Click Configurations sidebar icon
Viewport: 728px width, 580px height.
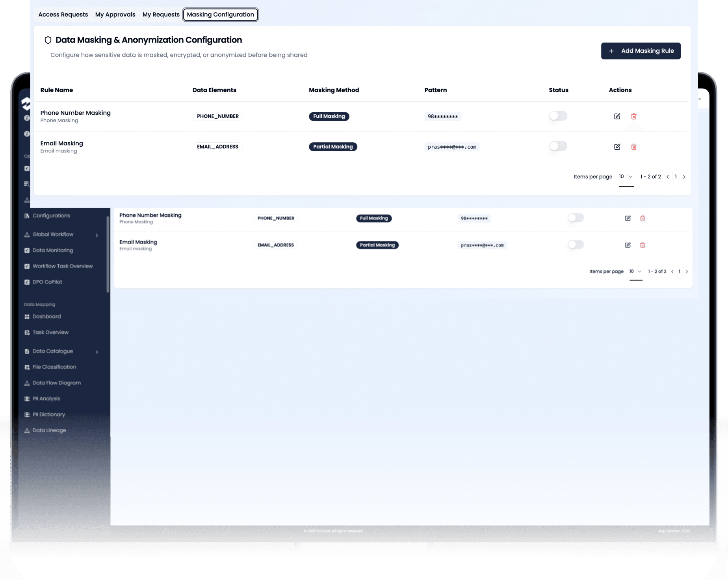pyautogui.click(x=27, y=216)
